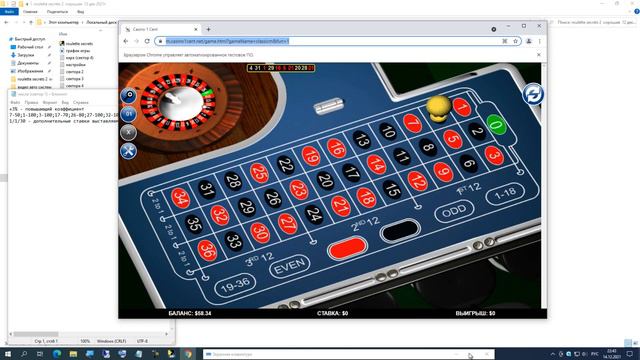Open taskbar search magnifier

pos(24,354)
